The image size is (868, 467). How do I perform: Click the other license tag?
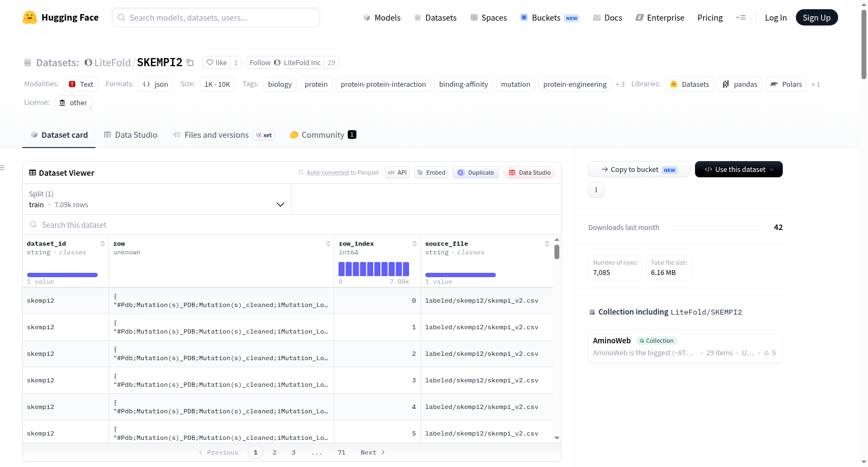coord(73,103)
